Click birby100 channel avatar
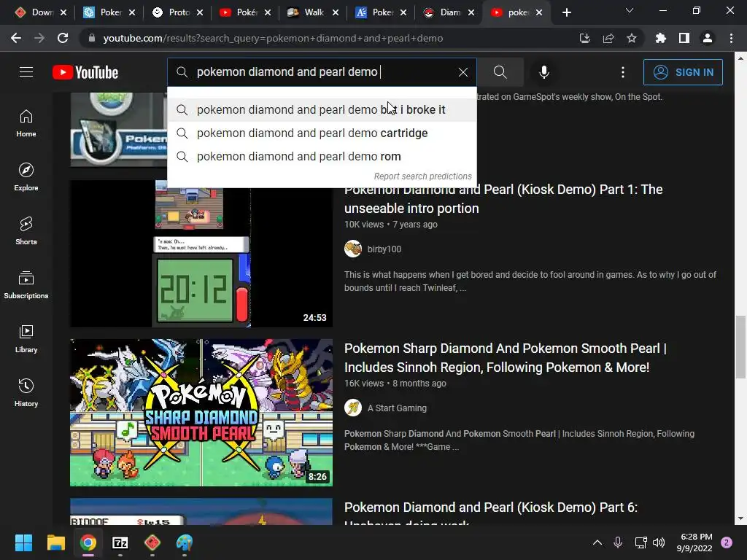The width and height of the screenshot is (747, 560). pos(353,249)
